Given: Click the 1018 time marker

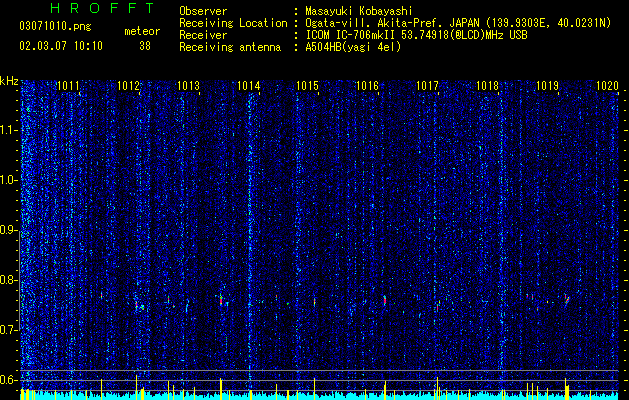Looking at the screenshot, I should click(x=487, y=85).
